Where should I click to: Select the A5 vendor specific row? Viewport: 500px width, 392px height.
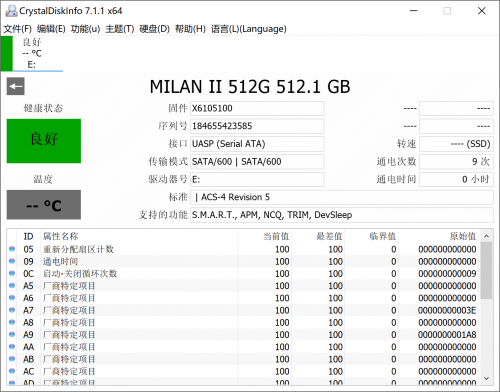click(243, 286)
